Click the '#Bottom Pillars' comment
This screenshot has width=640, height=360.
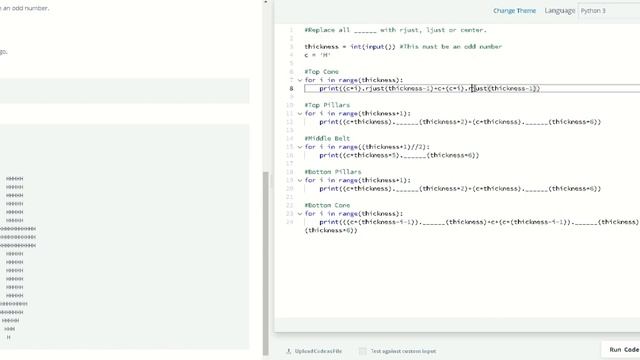coord(333,172)
